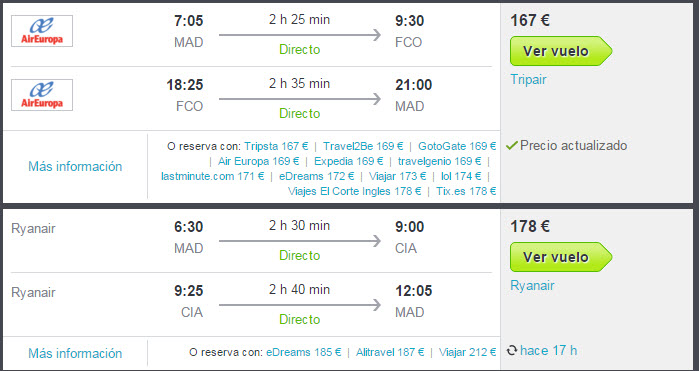Select the Expedia 169 € offer

click(x=349, y=161)
